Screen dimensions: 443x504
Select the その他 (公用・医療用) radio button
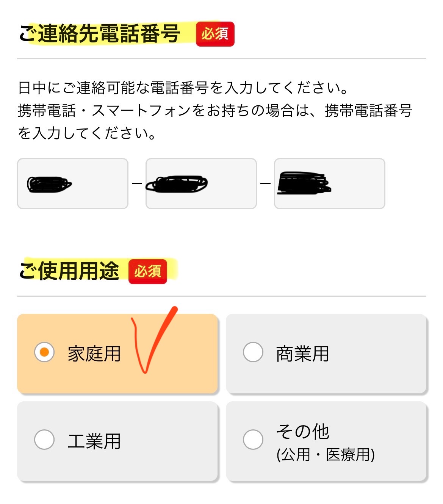click(x=253, y=440)
